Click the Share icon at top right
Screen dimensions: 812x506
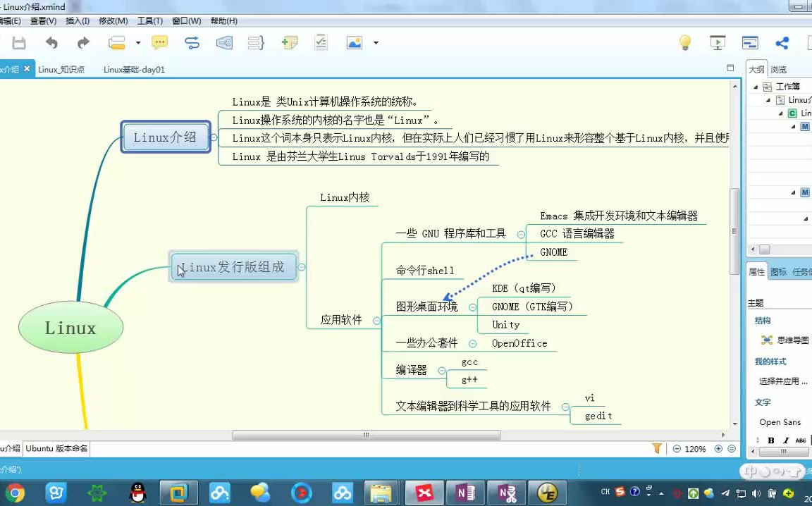tap(782, 42)
